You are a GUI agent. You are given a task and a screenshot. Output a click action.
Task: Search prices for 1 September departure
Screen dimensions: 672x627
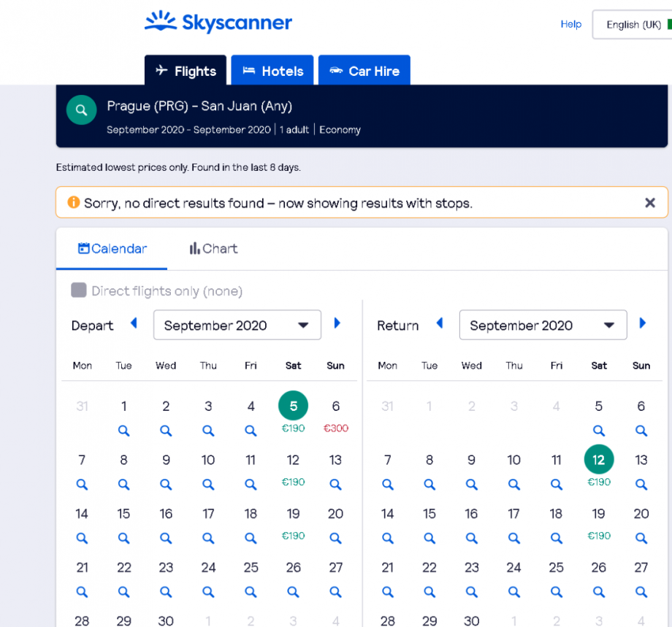pyautogui.click(x=123, y=431)
